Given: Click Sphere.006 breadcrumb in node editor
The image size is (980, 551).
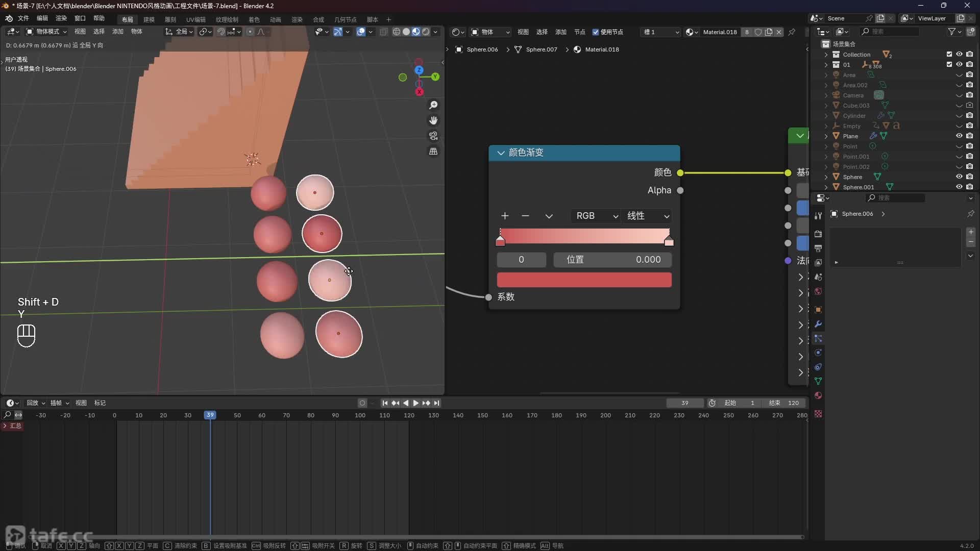Looking at the screenshot, I should (476, 49).
